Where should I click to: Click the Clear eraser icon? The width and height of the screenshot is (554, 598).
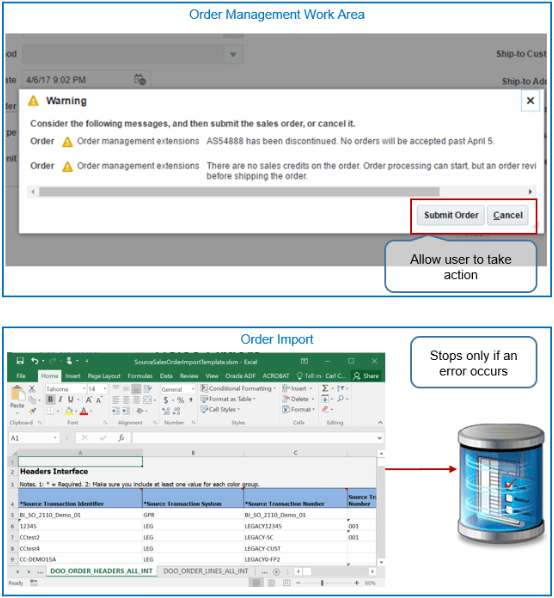click(325, 409)
